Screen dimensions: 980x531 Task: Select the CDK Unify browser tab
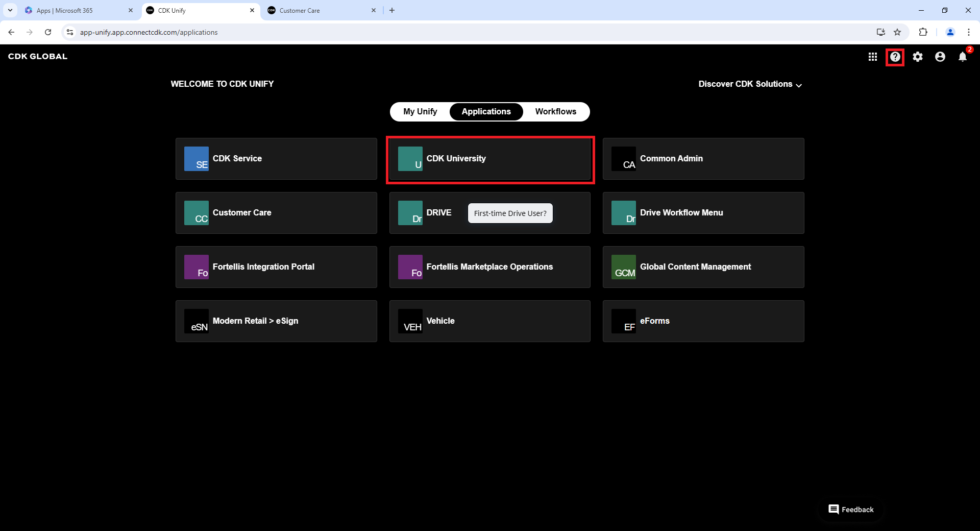(201, 10)
